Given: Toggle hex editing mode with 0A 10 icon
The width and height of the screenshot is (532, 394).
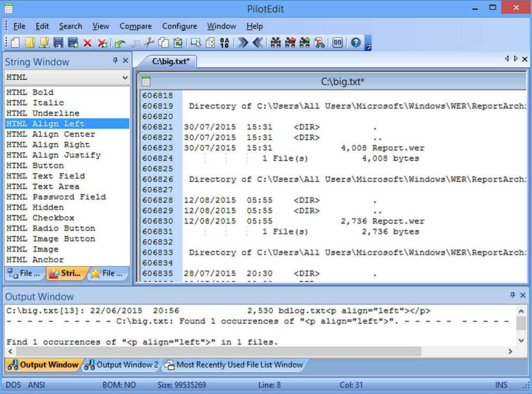Looking at the screenshot, I should point(224,43).
